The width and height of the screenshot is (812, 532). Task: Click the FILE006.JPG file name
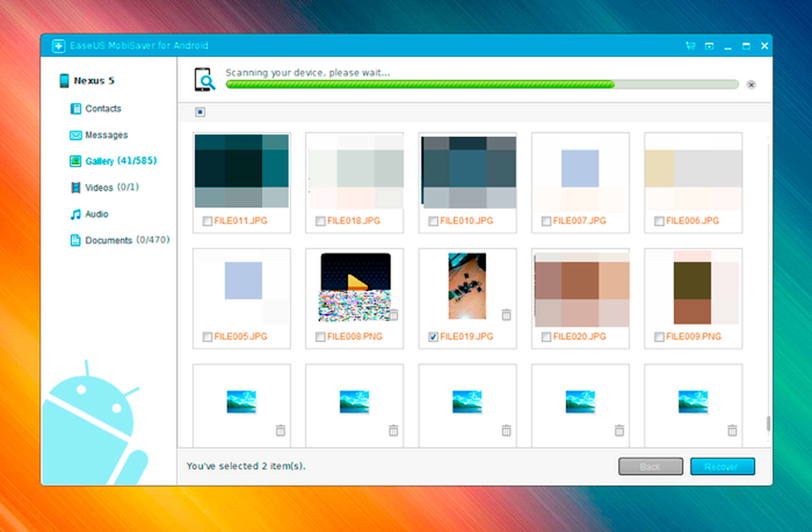(693, 221)
